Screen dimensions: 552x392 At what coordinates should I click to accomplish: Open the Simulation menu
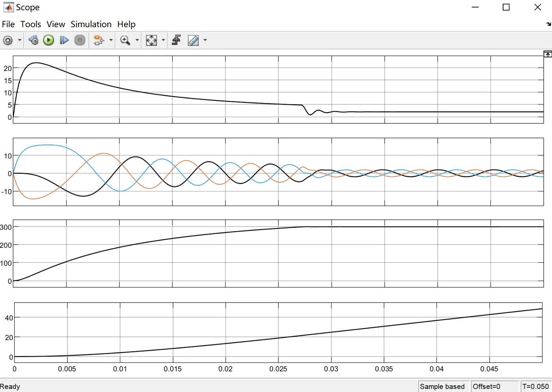tap(91, 24)
